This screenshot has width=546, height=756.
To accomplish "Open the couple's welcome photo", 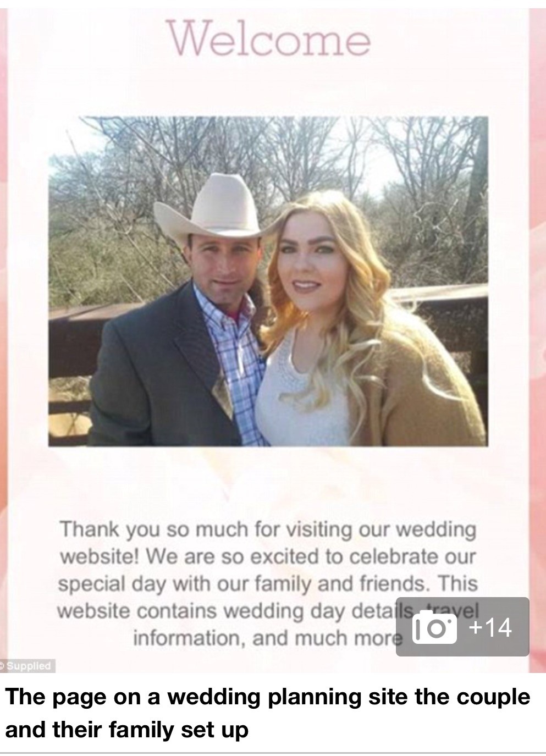I will tap(268, 281).
